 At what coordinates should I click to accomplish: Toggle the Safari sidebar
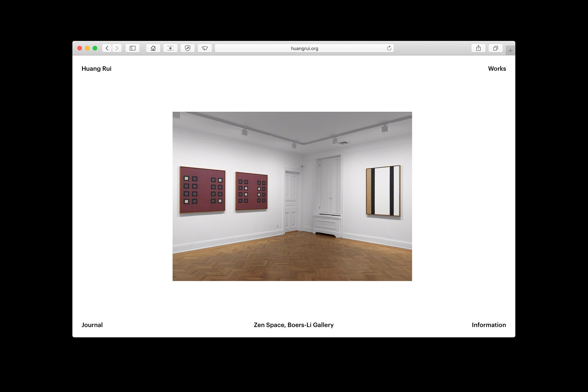pyautogui.click(x=133, y=48)
